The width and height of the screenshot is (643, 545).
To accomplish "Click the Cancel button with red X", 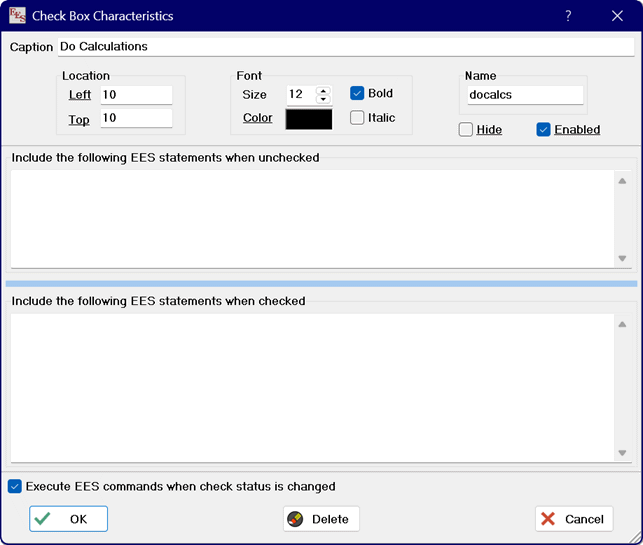I will pos(574,518).
